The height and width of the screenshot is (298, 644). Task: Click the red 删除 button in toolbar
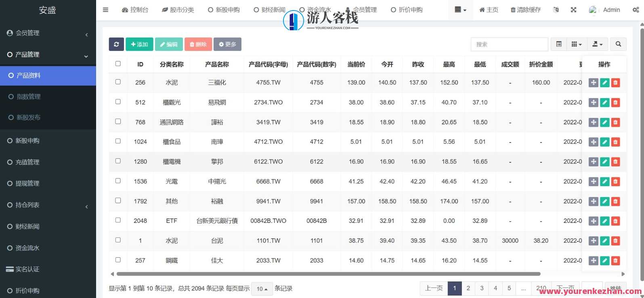pos(198,44)
